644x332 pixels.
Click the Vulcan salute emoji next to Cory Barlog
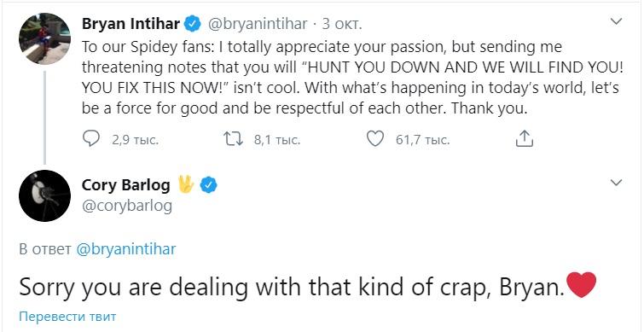coord(186,185)
